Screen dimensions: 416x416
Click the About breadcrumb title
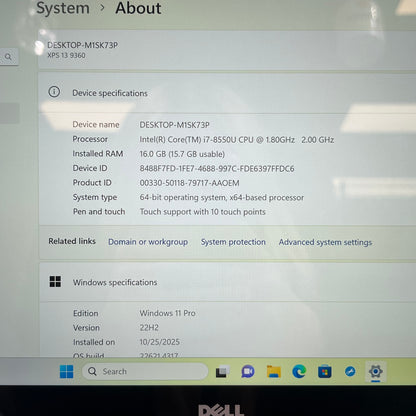(138, 8)
